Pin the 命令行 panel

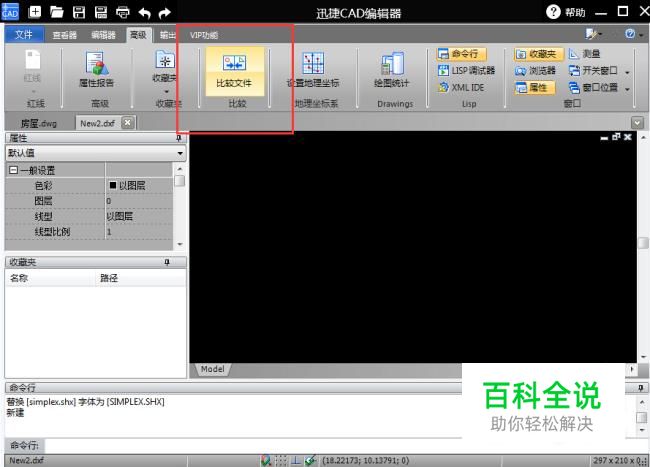[x=640, y=388]
